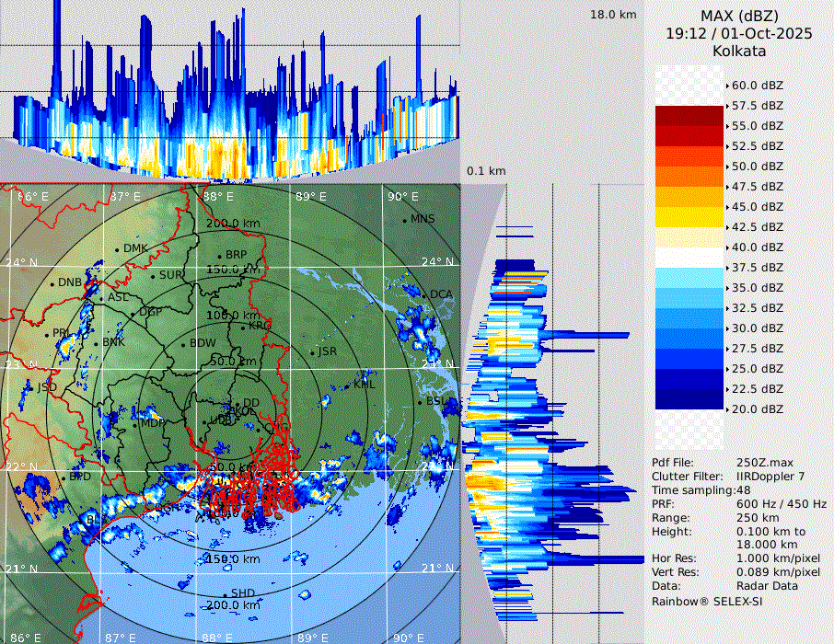Click the Kolkata radar site name

click(x=739, y=51)
